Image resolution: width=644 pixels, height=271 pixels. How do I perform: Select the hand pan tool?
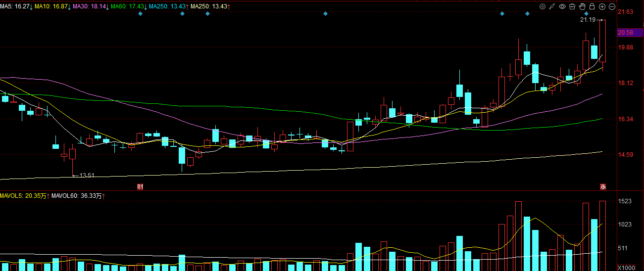[x=582, y=6]
